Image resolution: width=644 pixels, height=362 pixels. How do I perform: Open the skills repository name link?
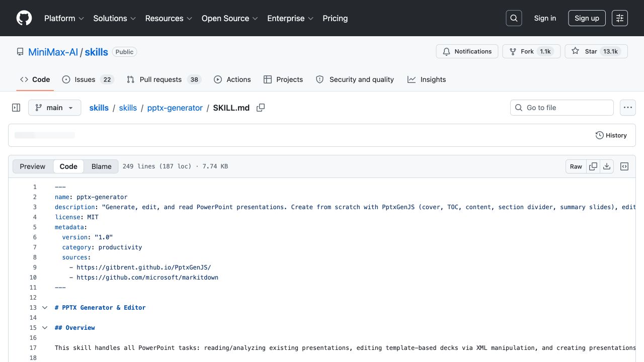point(96,52)
